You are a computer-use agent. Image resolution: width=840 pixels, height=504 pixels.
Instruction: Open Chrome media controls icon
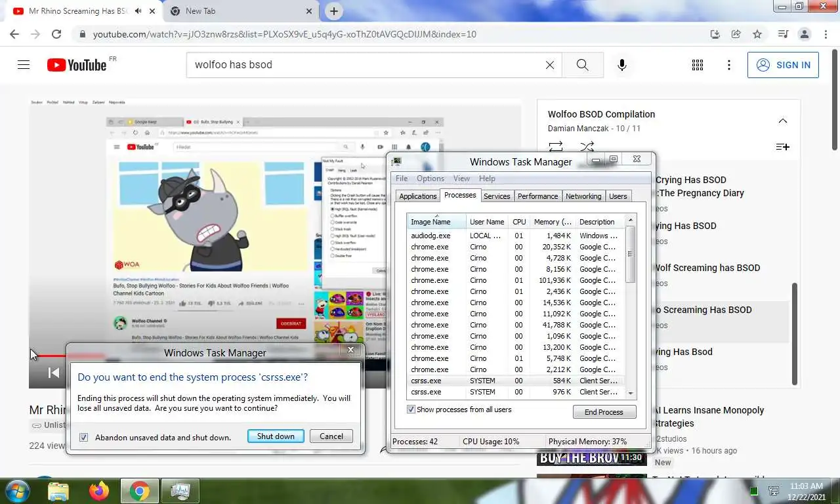coord(783,34)
